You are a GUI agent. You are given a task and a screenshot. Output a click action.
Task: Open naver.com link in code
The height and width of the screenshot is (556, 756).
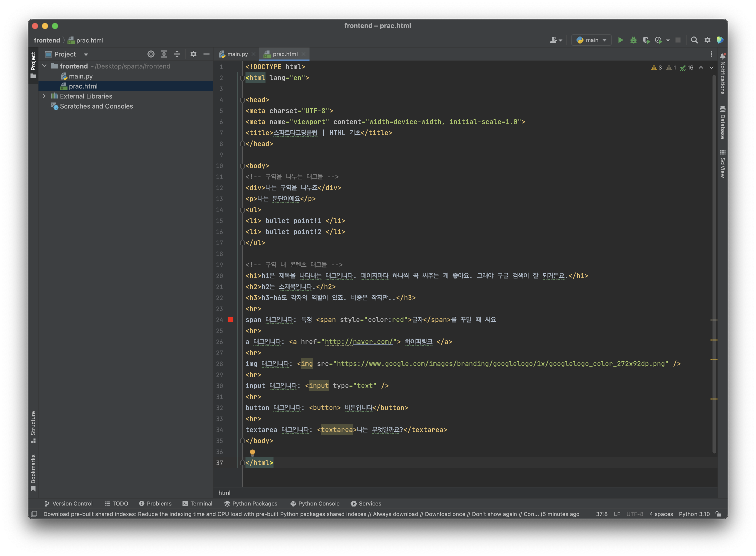[358, 341]
